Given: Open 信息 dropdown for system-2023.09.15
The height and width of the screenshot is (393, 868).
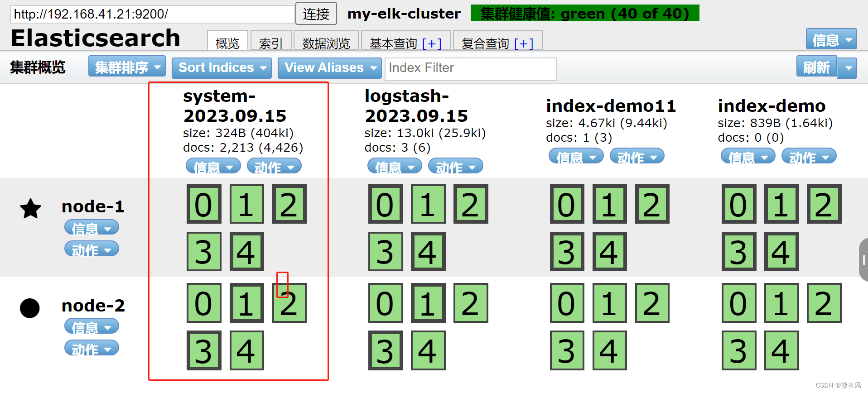Looking at the screenshot, I should click(x=213, y=166).
